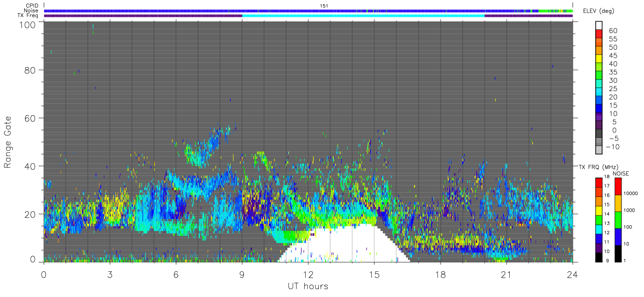This screenshot has width=644, height=297.
Task: Click the '40' tick label on the Range Gate axis
Action: coord(31,166)
